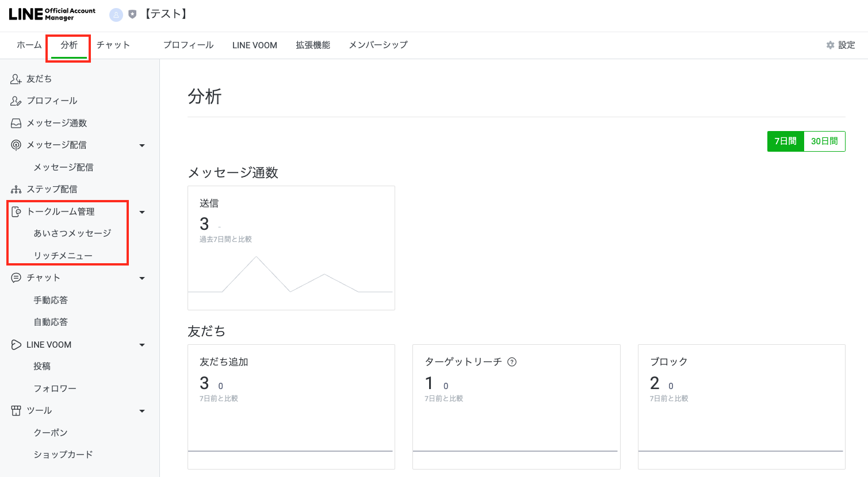The width and height of the screenshot is (868, 477).
Task: Collapse the ツール section arrow
Action: coord(142,411)
